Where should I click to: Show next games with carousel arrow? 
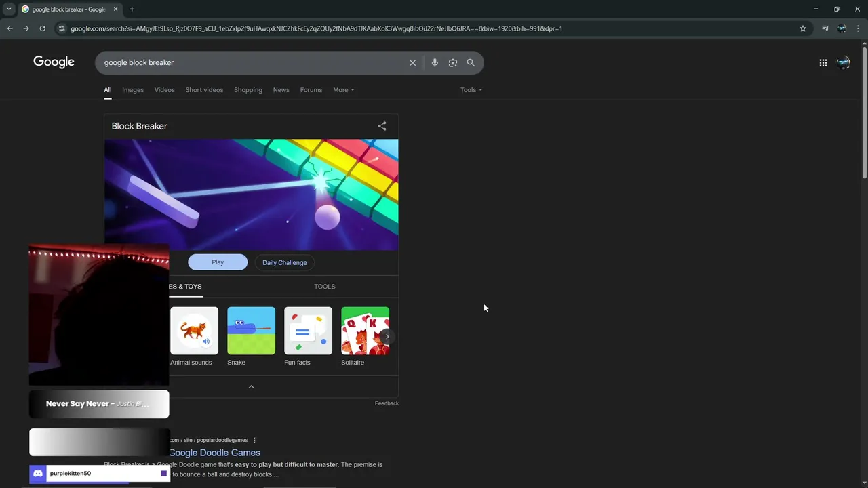[x=387, y=336]
